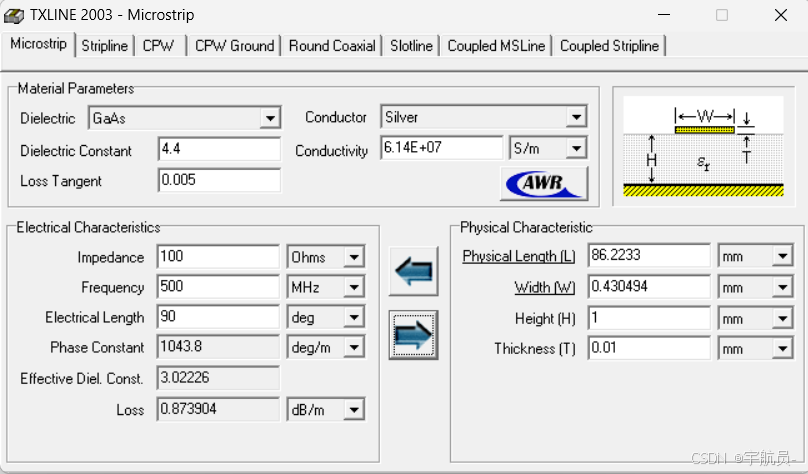Click the Height field showing 1
The image size is (808, 474).
point(649,318)
